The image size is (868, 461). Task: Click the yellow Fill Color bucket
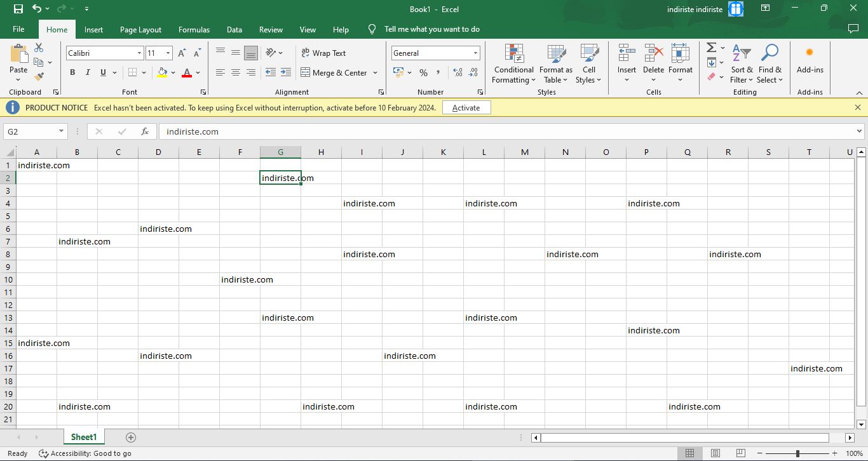pos(162,72)
